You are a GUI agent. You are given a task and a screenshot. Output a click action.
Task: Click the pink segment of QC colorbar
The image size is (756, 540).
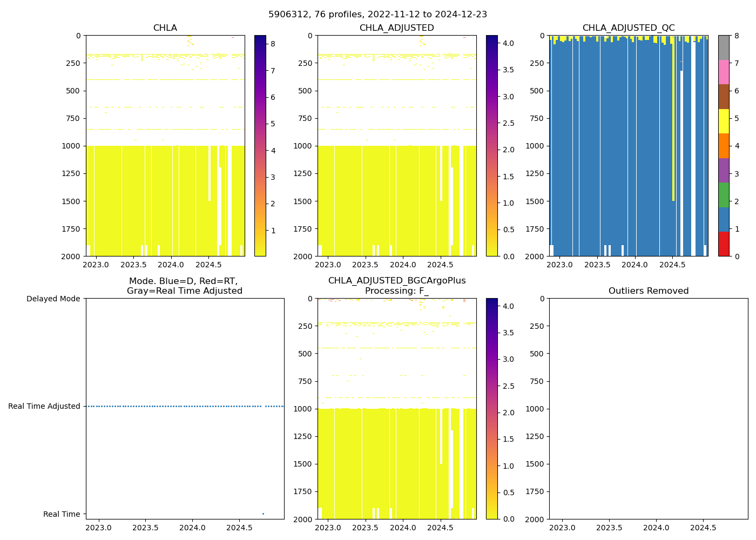click(724, 72)
